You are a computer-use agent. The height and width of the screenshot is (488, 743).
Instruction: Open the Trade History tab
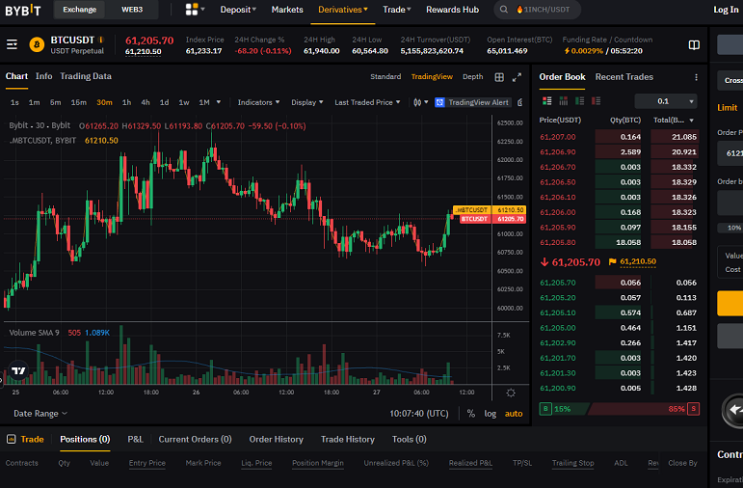pyautogui.click(x=348, y=439)
